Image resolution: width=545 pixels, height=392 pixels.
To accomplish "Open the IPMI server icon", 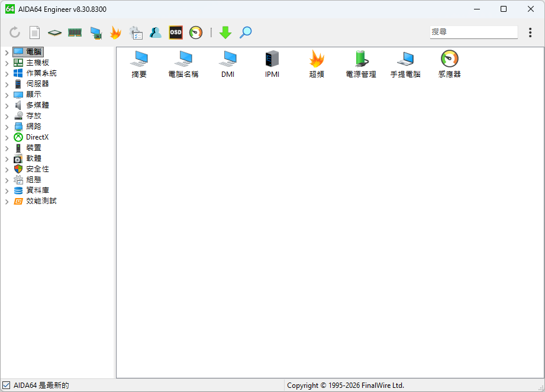I will coord(272,59).
